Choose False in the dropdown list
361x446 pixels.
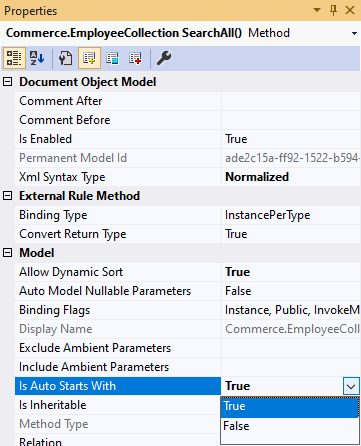pos(290,426)
